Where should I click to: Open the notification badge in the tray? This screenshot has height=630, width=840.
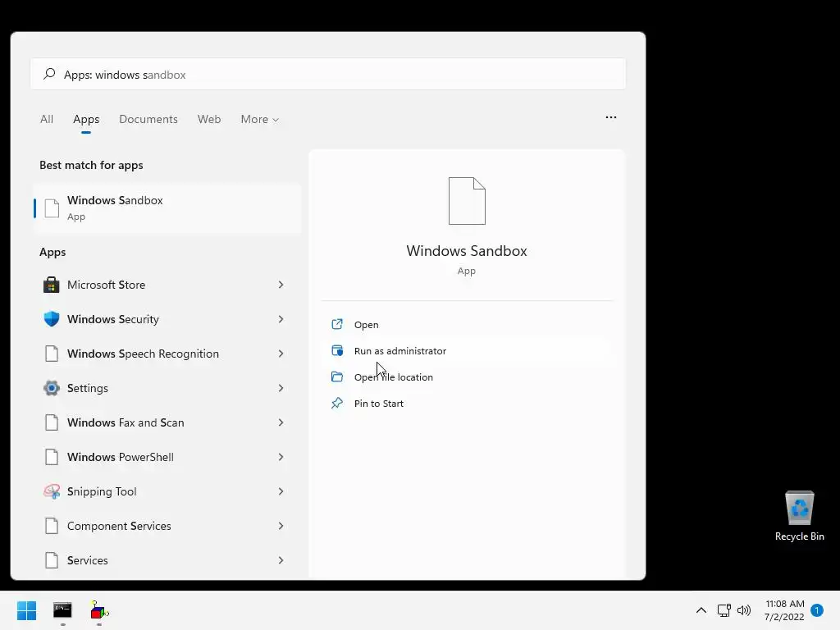817,610
